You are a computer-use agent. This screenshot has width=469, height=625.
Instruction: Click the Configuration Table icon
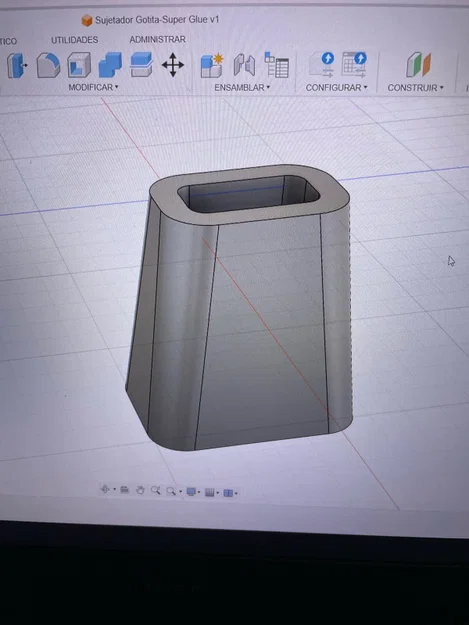(x=354, y=64)
